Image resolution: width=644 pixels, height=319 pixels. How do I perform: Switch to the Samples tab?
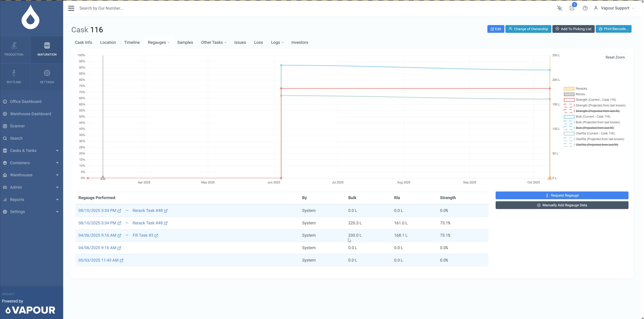[185, 42]
